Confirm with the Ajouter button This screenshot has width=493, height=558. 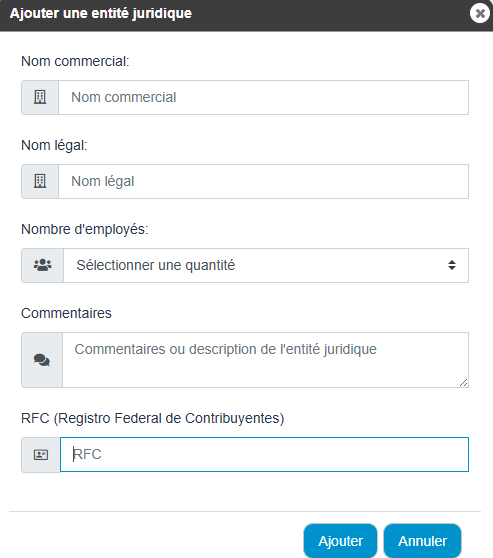(340, 541)
